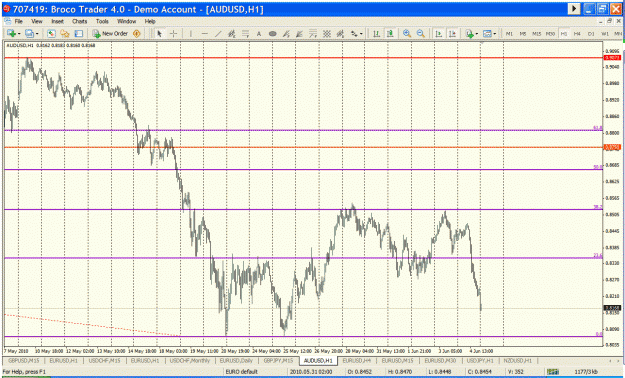This screenshot has height=378, width=625.
Task: Open the Insert menu
Action: click(x=57, y=21)
